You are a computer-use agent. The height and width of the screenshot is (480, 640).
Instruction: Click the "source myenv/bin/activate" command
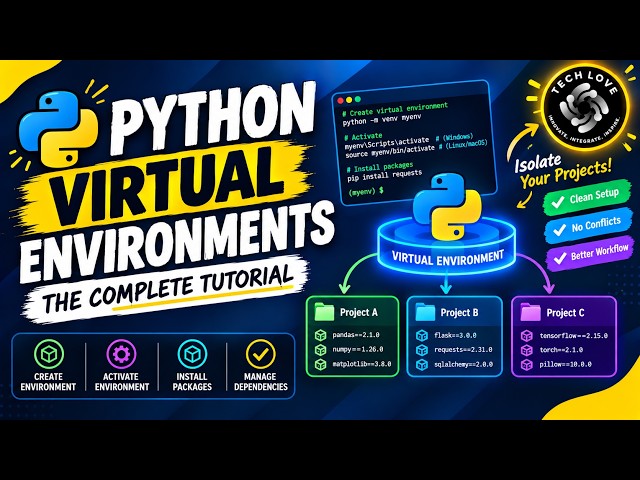pos(390,151)
